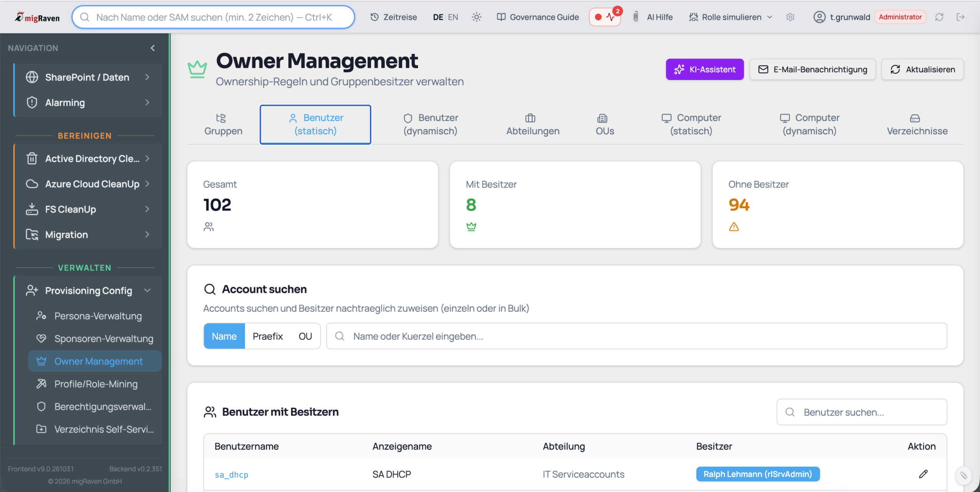Viewport: 980px width, 492px height.
Task: Launch the KI-Assistent button
Action: [704, 69]
